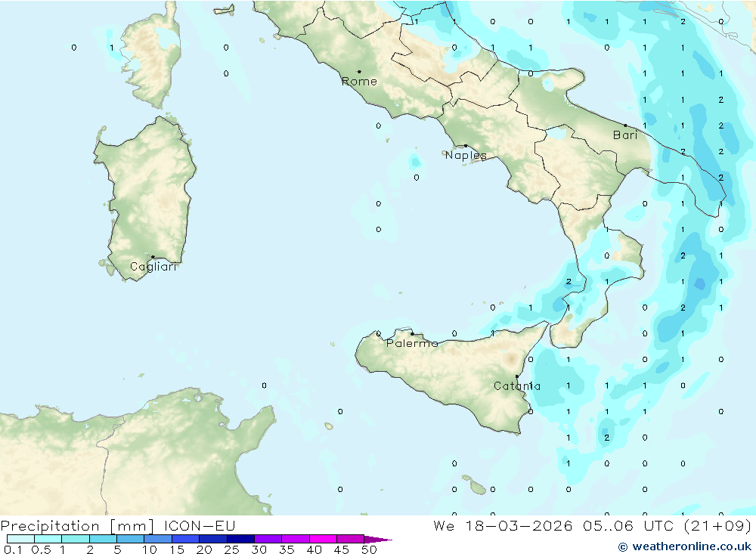Click the ICON-EU model name label
756x554 pixels.
click(x=200, y=526)
